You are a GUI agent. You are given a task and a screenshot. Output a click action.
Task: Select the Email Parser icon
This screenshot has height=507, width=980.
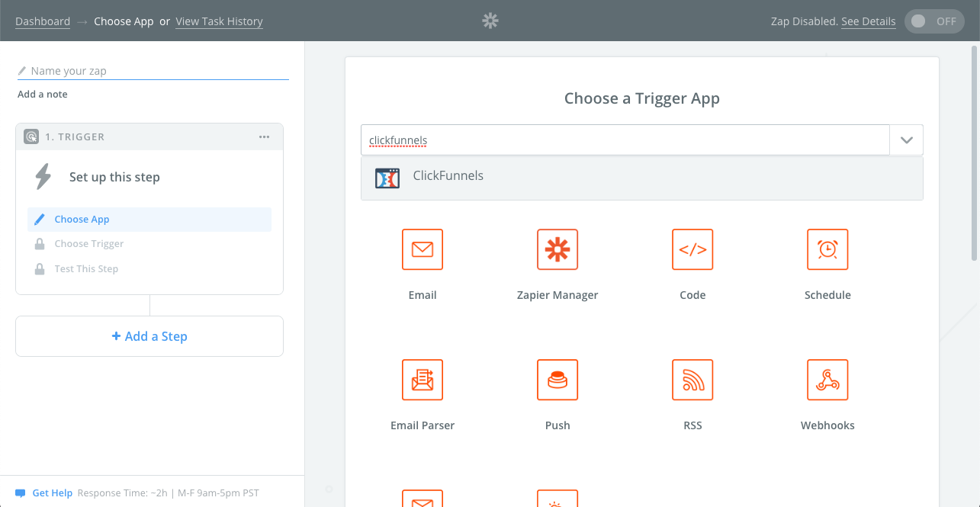423,380
